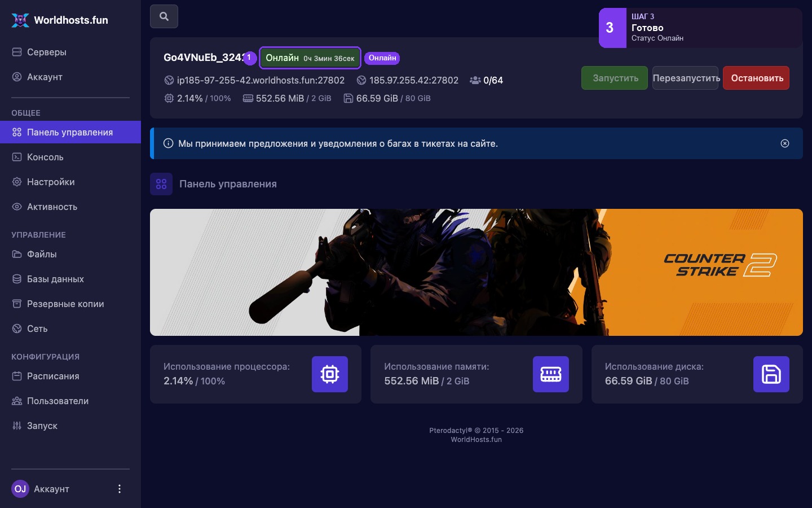
Task: Click the globe icon beside the hostname address
Action: pos(169,80)
